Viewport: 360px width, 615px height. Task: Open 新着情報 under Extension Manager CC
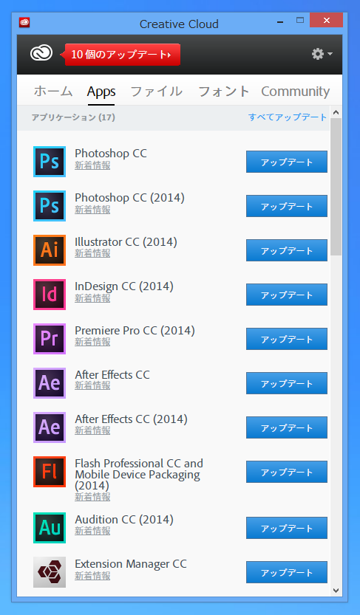point(93,576)
